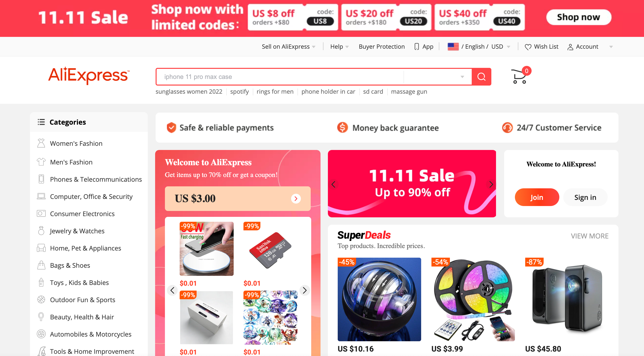Image resolution: width=644 pixels, height=356 pixels.
Task: Click the Automobiles & Motorcycles wheel icon
Action: coord(41,334)
